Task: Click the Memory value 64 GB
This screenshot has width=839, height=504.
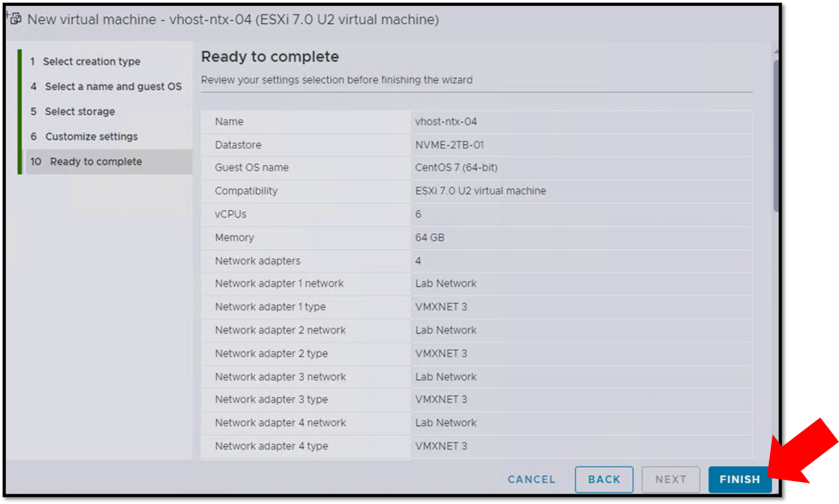Action: pyautogui.click(x=430, y=238)
